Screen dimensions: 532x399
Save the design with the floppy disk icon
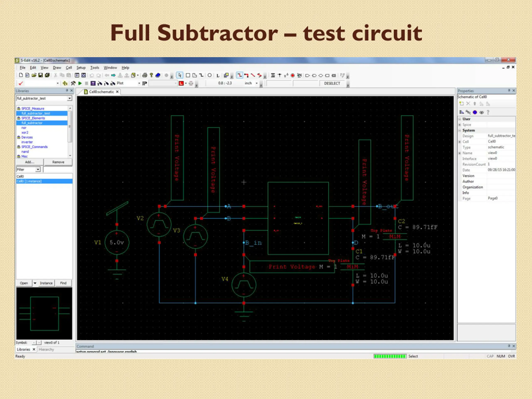[x=40, y=75]
